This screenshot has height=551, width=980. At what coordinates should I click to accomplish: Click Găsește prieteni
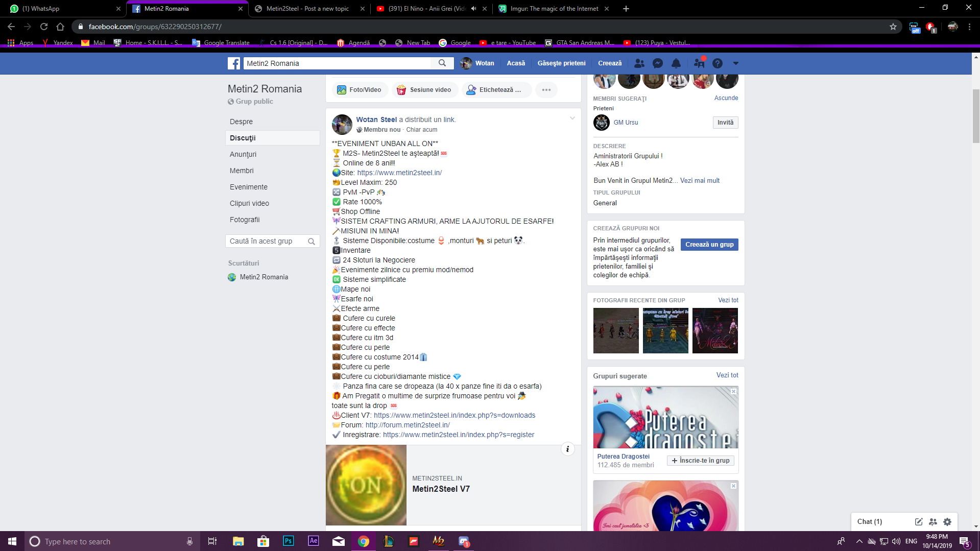tap(561, 63)
